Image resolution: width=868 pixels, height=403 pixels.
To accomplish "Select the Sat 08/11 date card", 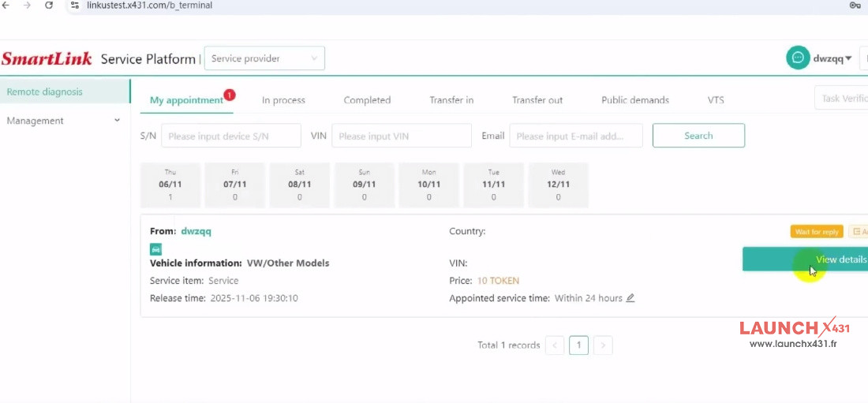I will [x=300, y=185].
